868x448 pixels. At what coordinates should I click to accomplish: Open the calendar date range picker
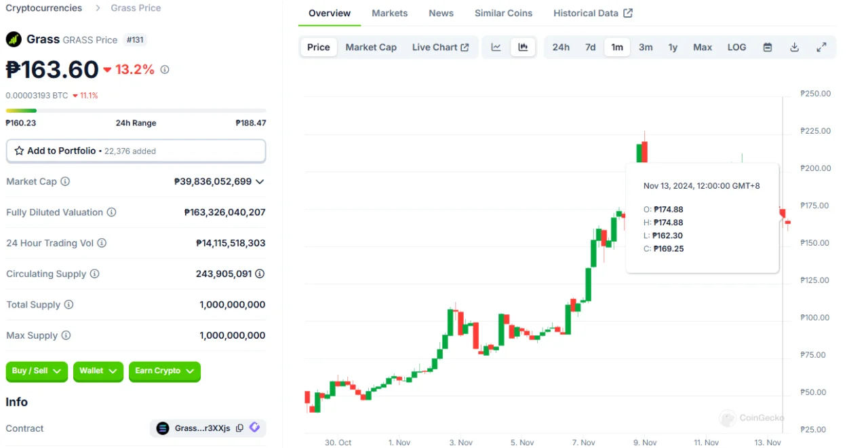click(768, 48)
